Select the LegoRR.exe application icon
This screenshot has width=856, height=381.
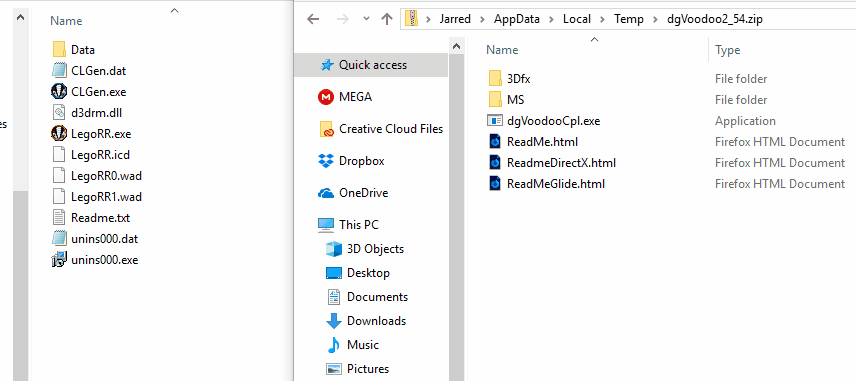coord(59,133)
